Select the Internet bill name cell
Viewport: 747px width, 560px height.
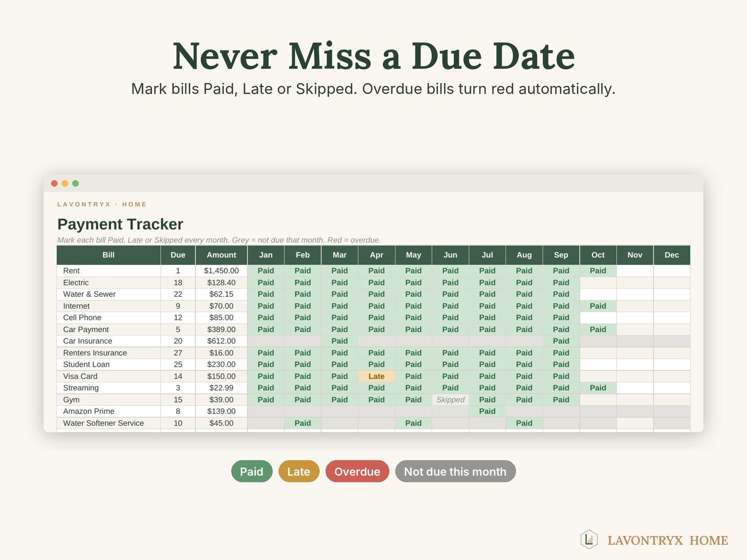pos(108,306)
